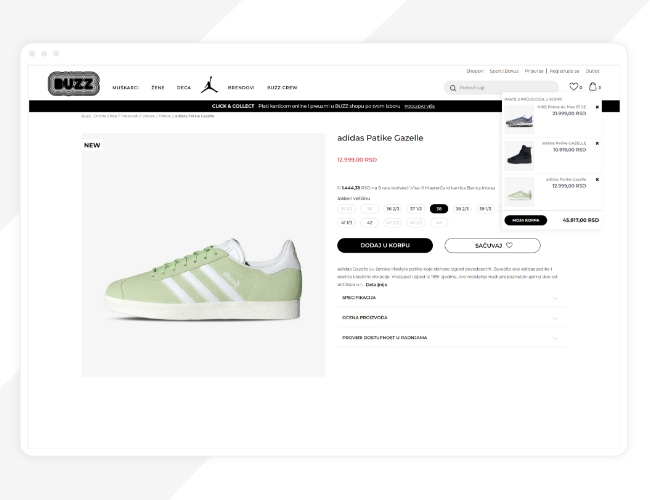Open the wishlist heart icon in header
The width and height of the screenshot is (650, 500).
[x=573, y=87]
